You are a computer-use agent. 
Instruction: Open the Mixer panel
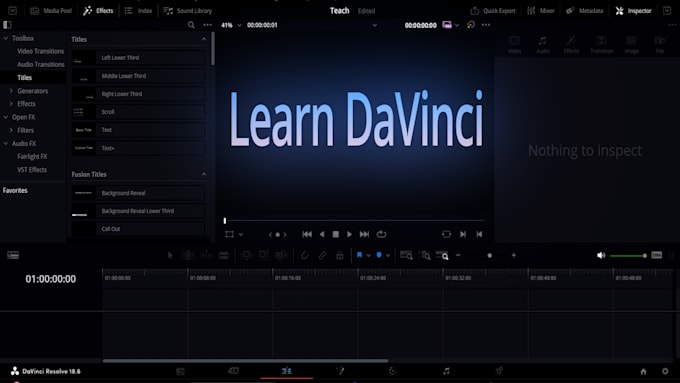point(540,11)
